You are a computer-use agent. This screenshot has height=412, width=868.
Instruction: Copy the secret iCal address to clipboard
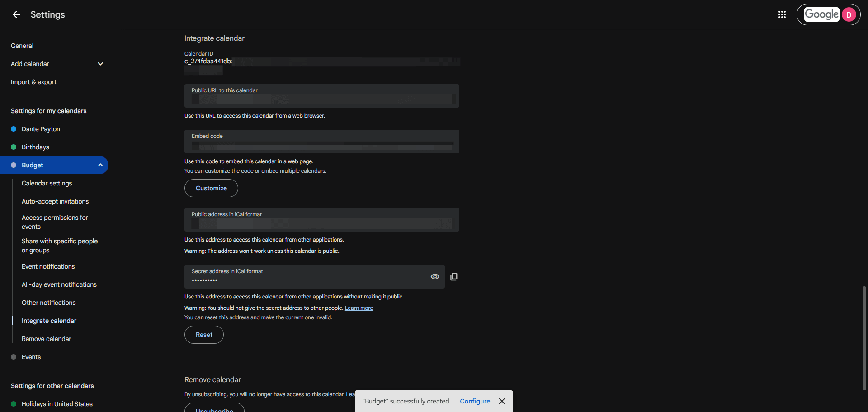454,276
